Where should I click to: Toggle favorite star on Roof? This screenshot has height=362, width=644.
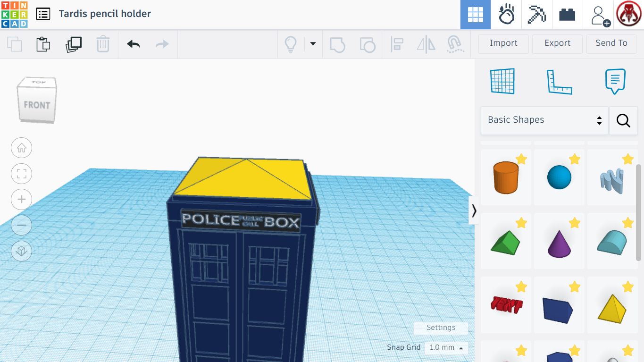pyautogui.click(x=521, y=223)
